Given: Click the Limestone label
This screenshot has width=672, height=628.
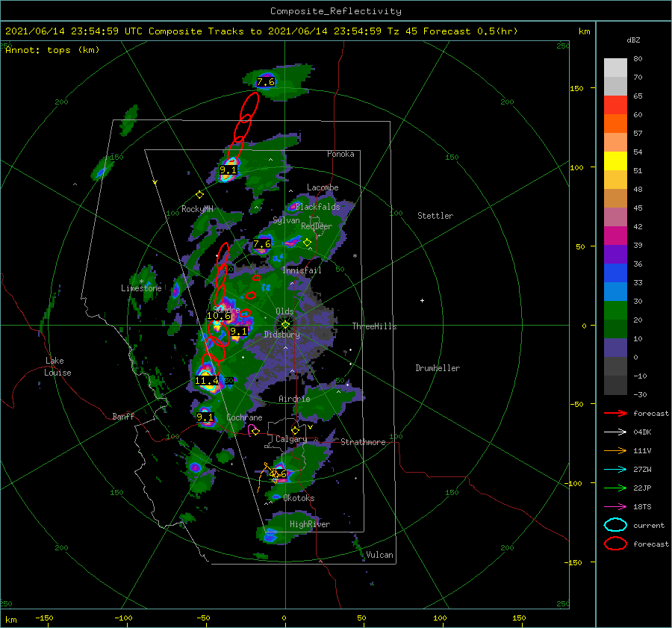Looking at the screenshot, I should 141,288.
